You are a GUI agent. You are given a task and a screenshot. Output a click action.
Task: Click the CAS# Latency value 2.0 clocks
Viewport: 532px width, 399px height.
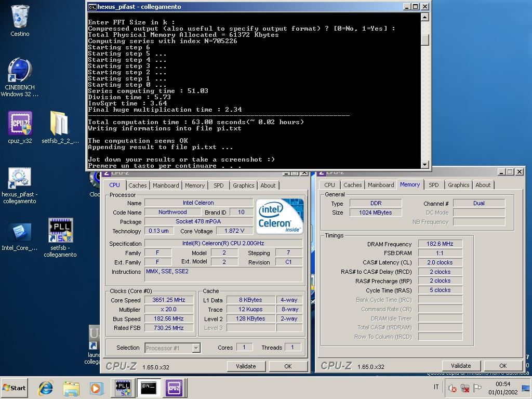point(440,262)
